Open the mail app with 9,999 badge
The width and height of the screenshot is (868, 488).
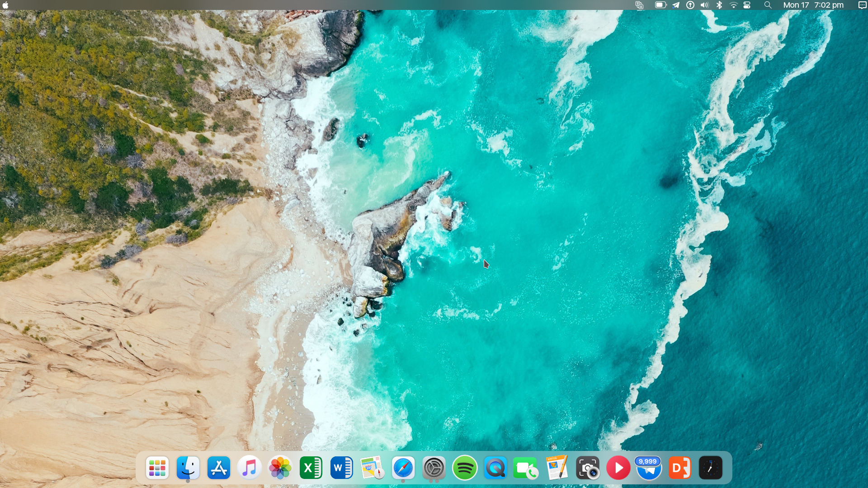tap(649, 468)
